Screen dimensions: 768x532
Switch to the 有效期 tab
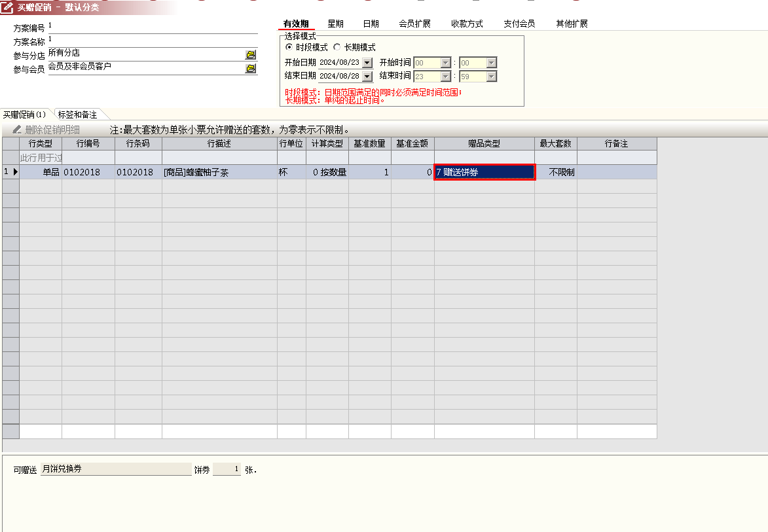point(296,24)
